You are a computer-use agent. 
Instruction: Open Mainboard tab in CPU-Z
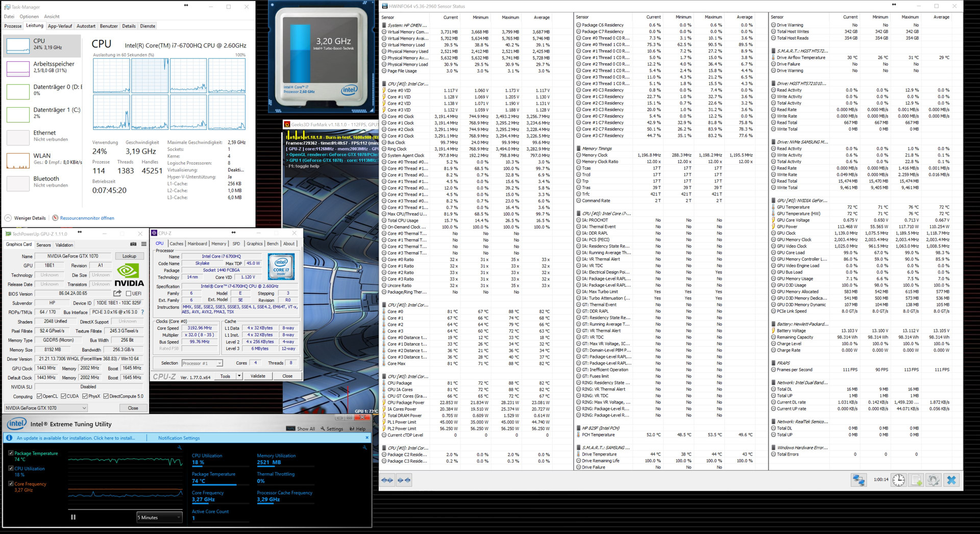point(198,243)
